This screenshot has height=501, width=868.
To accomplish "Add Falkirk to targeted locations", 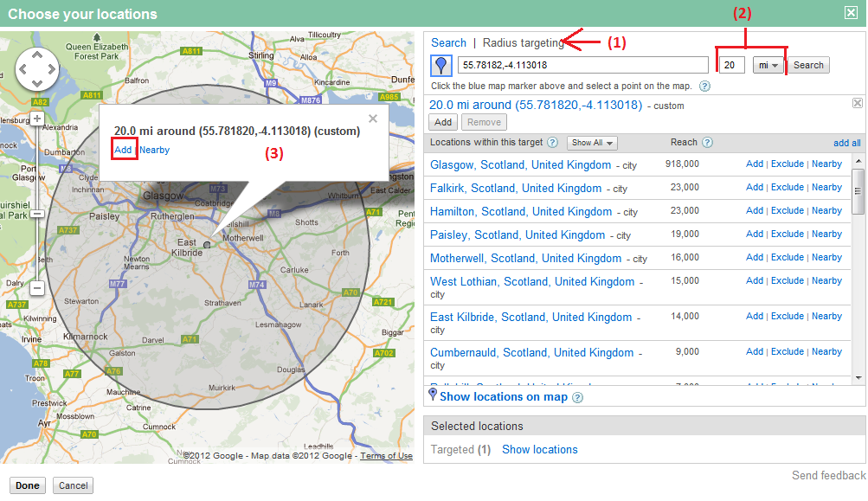I will point(755,187).
